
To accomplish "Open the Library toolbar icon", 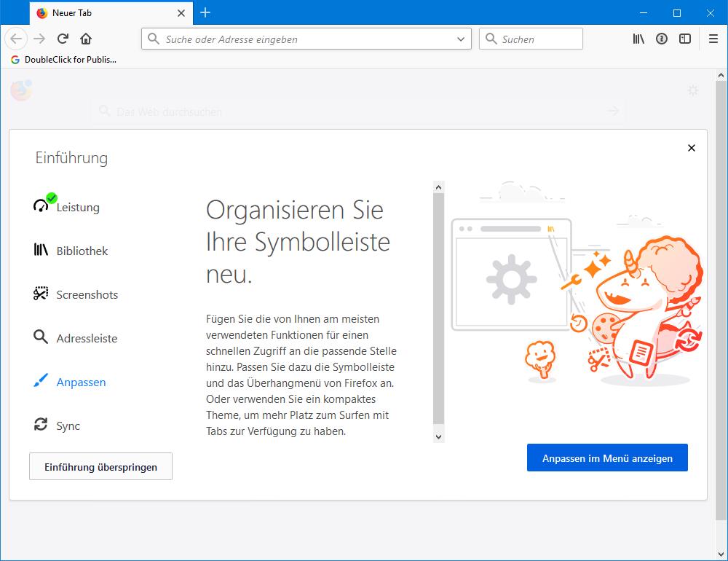I will click(x=639, y=39).
